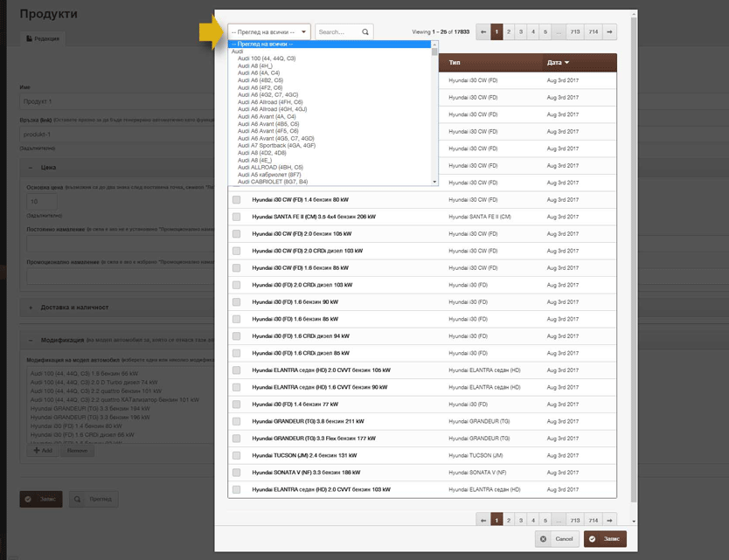729x560 pixels.
Task: Click the Име field containing "Продукт 1"
Action: coord(117,101)
